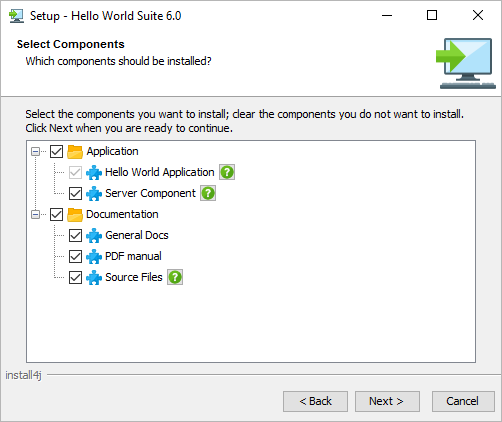Return to the previous step with Back
The image size is (502, 422).
pyautogui.click(x=315, y=401)
